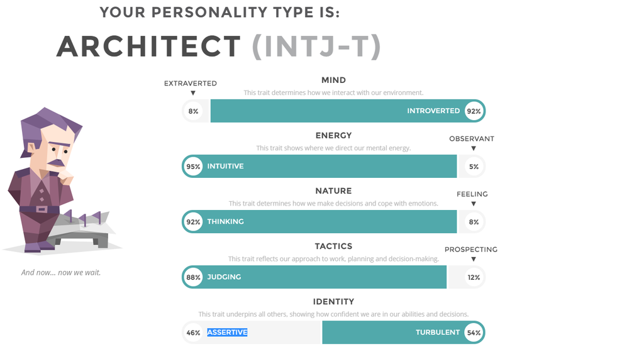Click the triangle under the Prospecting label
644x352 pixels.
pyautogui.click(x=474, y=259)
